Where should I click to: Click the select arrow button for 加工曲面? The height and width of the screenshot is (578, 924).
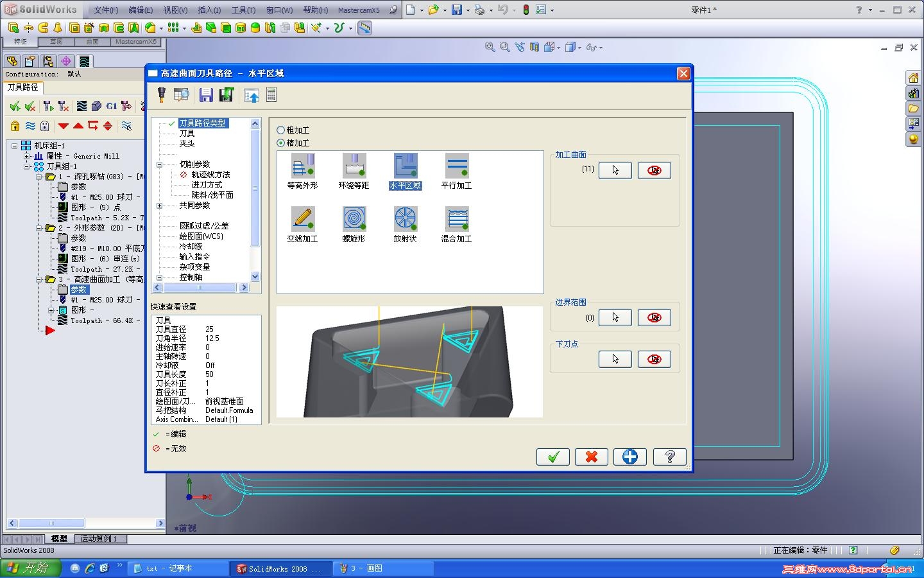(x=615, y=170)
